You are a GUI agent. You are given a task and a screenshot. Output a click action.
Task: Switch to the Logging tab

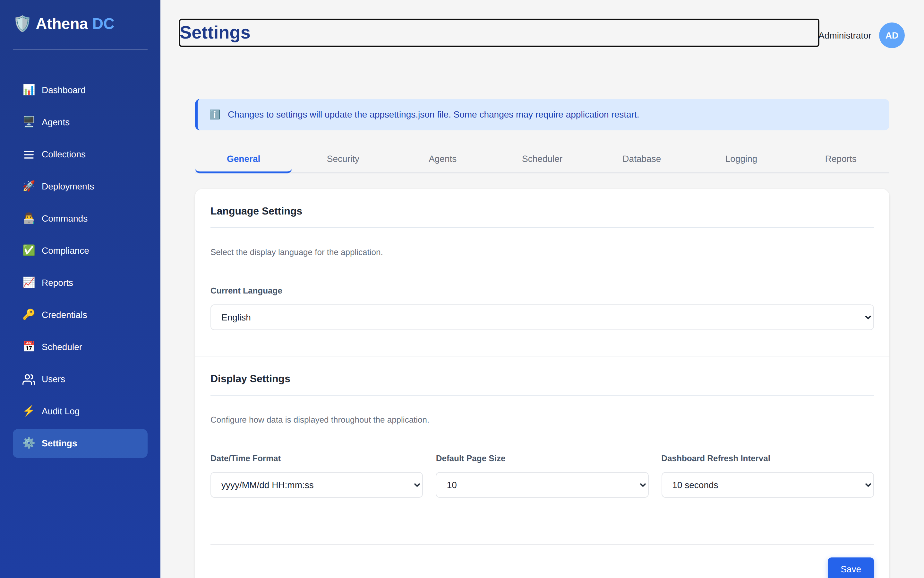[741, 159]
